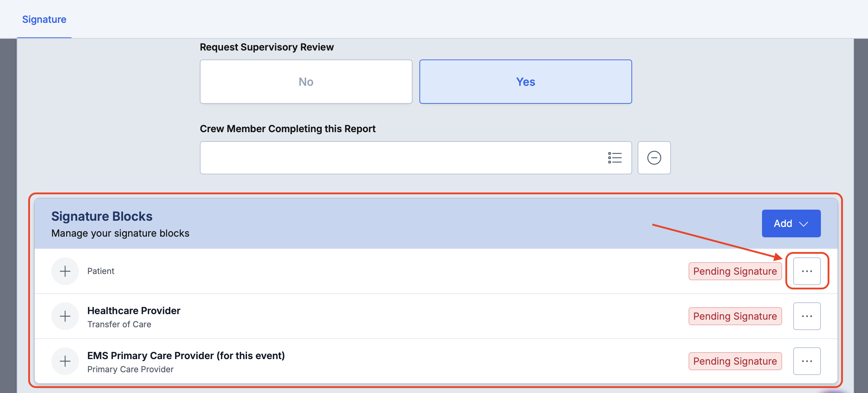868x393 pixels.
Task: Open the Signature tab
Action: [44, 19]
